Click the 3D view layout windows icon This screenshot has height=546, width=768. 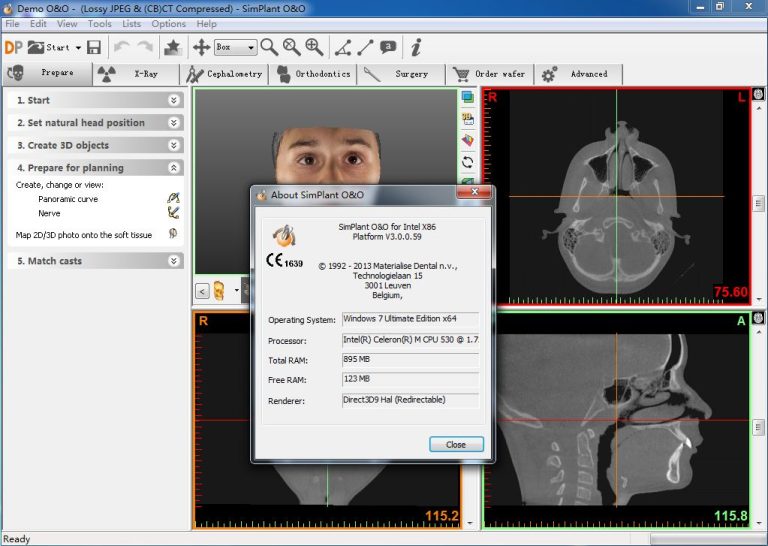click(x=468, y=97)
